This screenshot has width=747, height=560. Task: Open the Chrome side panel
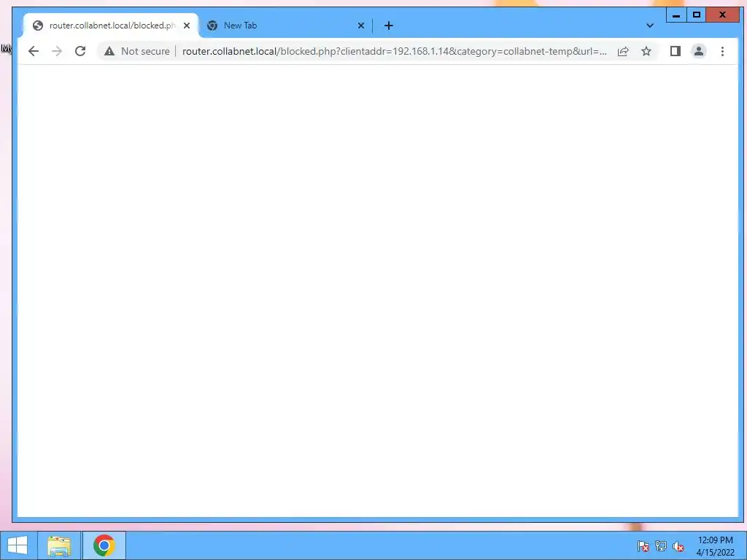pyautogui.click(x=675, y=51)
